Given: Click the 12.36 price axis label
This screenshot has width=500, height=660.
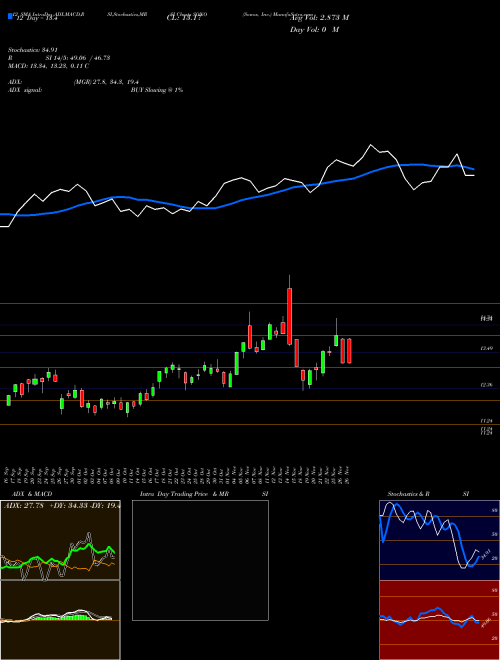Looking at the screenshot, I should tap(487, 385).
